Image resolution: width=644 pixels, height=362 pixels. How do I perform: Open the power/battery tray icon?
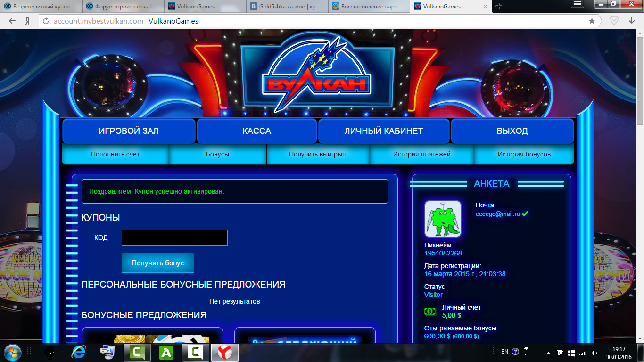tap(560, 353)
